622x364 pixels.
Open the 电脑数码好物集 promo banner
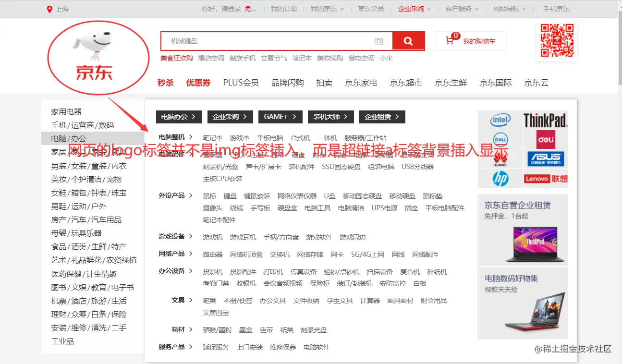tap(523, 303)
